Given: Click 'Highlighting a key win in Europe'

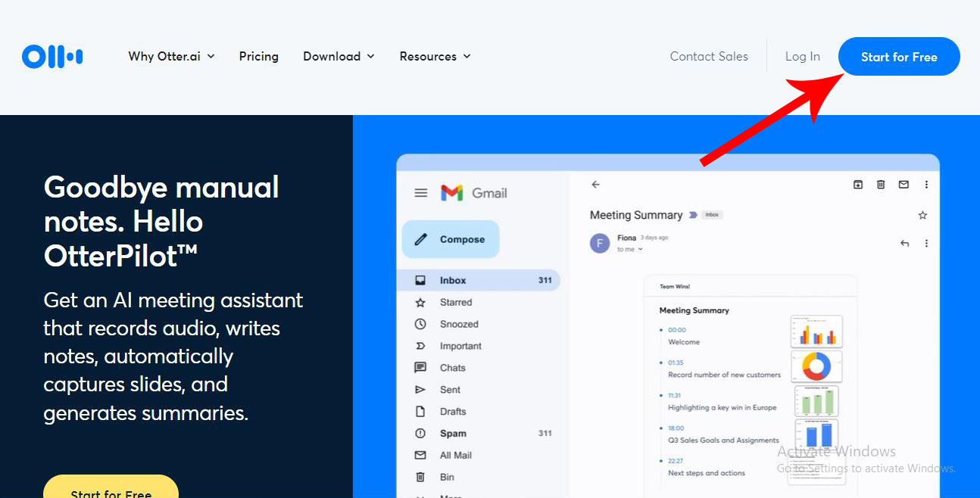Looking at the screenshot, I should [x=723, y=407].
